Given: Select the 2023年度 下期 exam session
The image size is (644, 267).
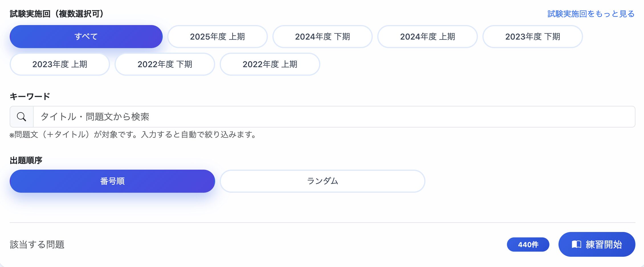Looking at the screenshot, I should pos(532,36).
